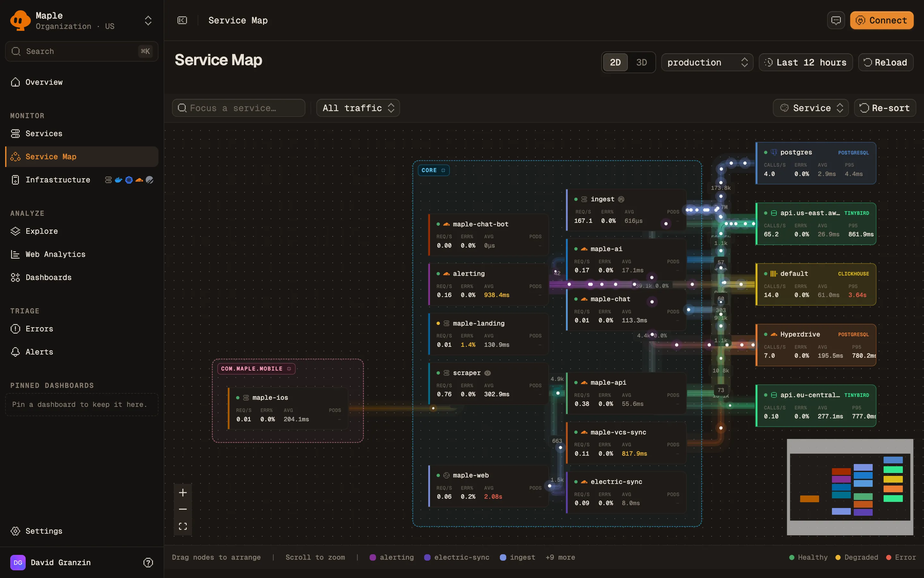
Task: Click the Re-sort button
Action: (885, 108)
